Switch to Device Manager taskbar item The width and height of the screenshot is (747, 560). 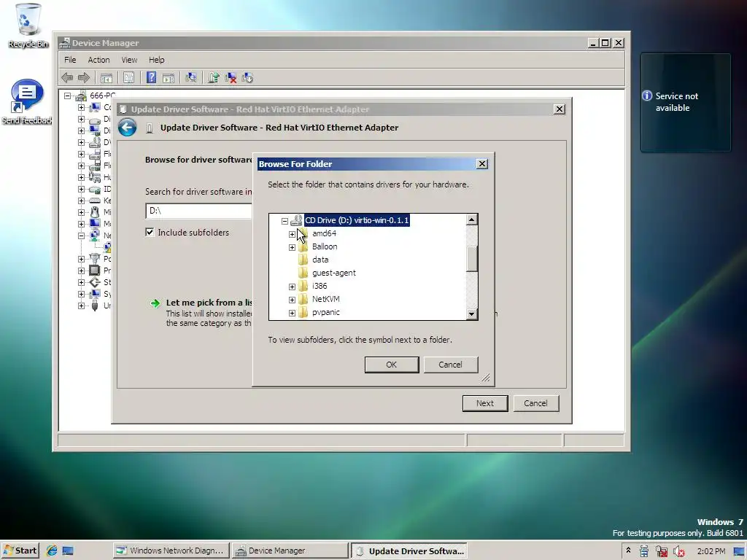[x=290, y=551]
